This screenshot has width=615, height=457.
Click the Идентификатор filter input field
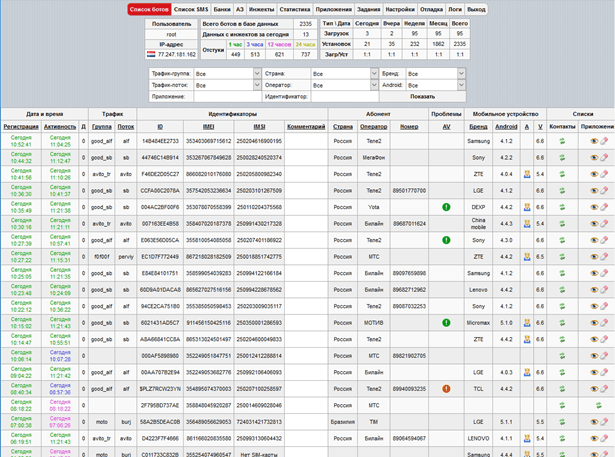pyautogui.click(x=345, y=96)
